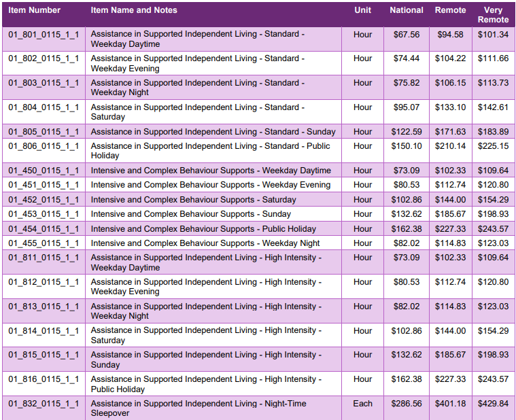Select item number 01_804_0115_1_1
The width and height of the screenshot is (516, 420).
[x=44, y=107]
